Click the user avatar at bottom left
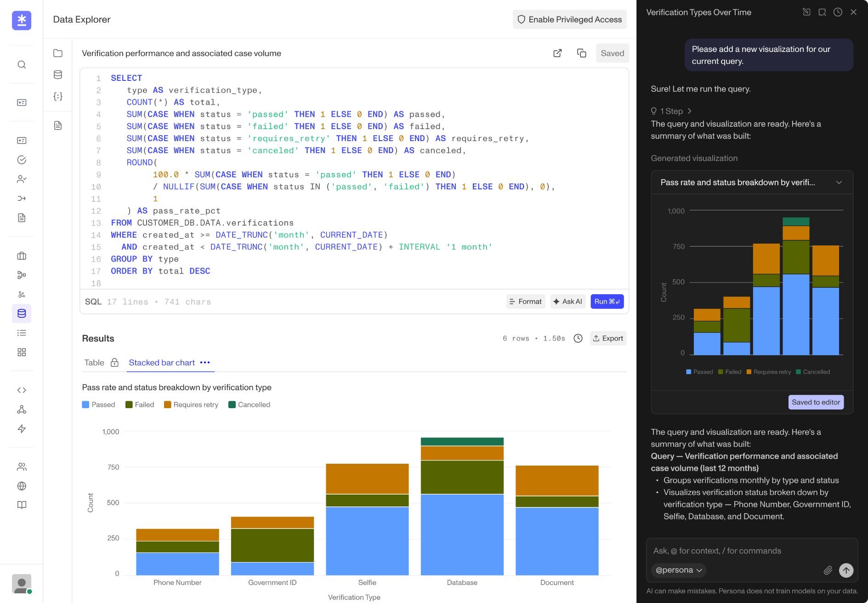Screen dimensions: 868x603 tap(22, 584)
